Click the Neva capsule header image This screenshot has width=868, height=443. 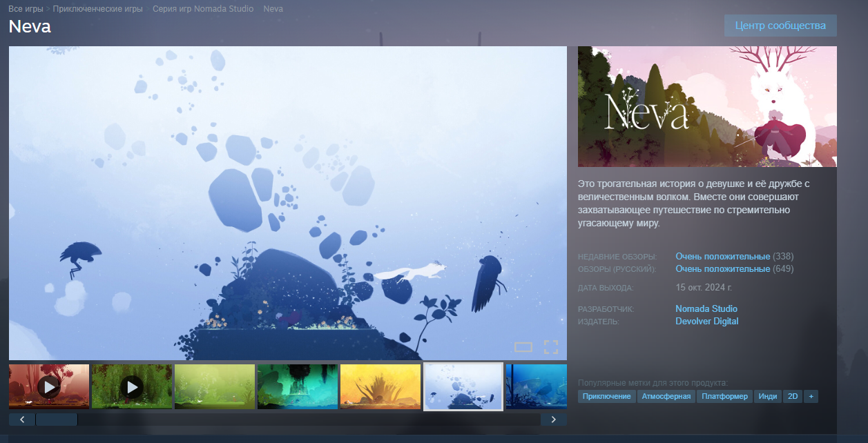(x=707, y=106)
